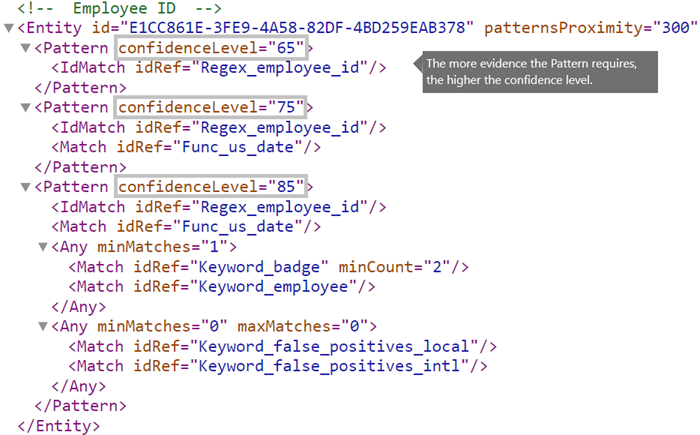
Task: Click closing </Any> tag after Keyword_false_positives_intl
Action: tap(79, 386)
